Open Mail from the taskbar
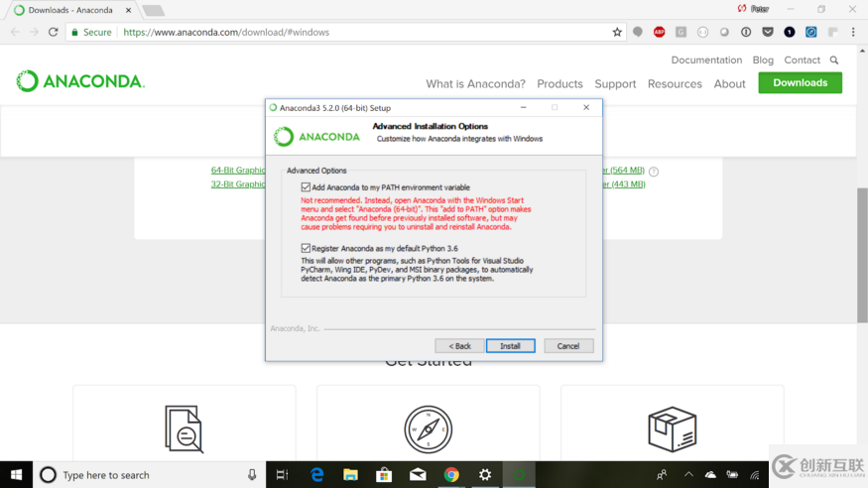Viewport: 868px width, 488px height. [418, 475]
